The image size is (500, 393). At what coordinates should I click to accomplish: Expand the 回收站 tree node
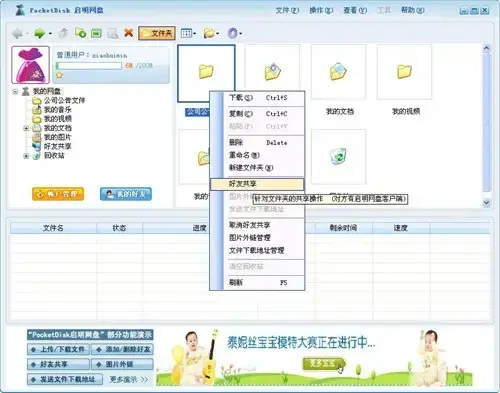pos(26,156)
